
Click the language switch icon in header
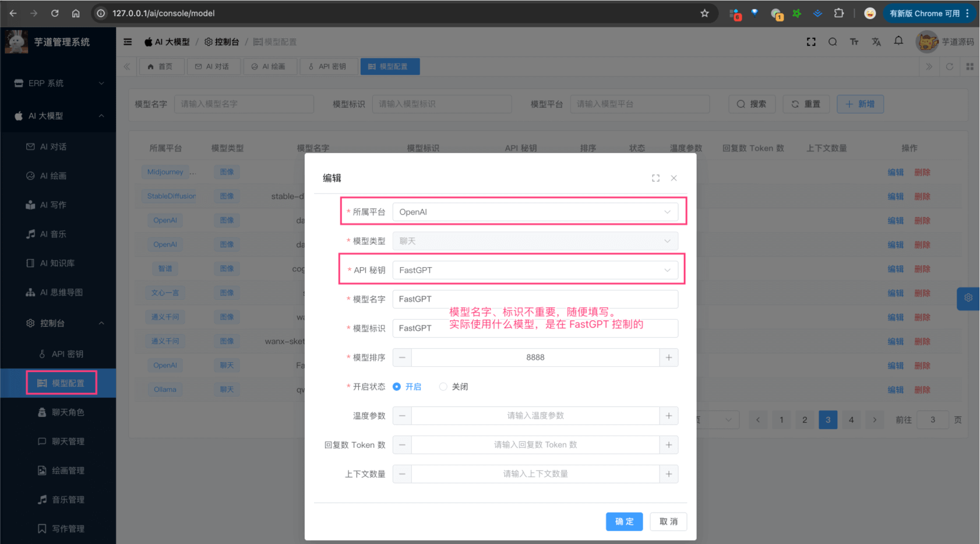[x=877, y=41]
